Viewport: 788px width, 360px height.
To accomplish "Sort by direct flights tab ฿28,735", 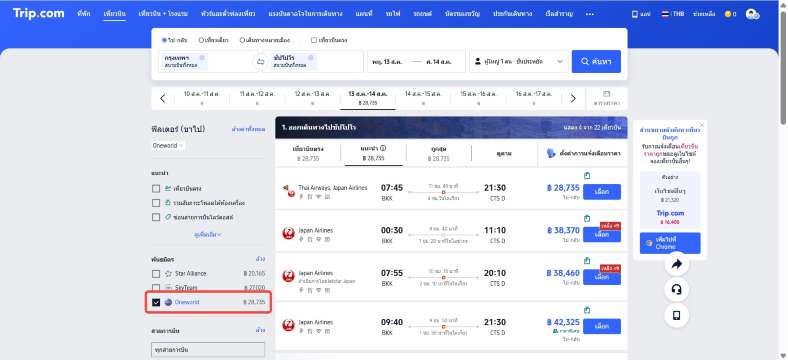I will click(x=308, y=153).
